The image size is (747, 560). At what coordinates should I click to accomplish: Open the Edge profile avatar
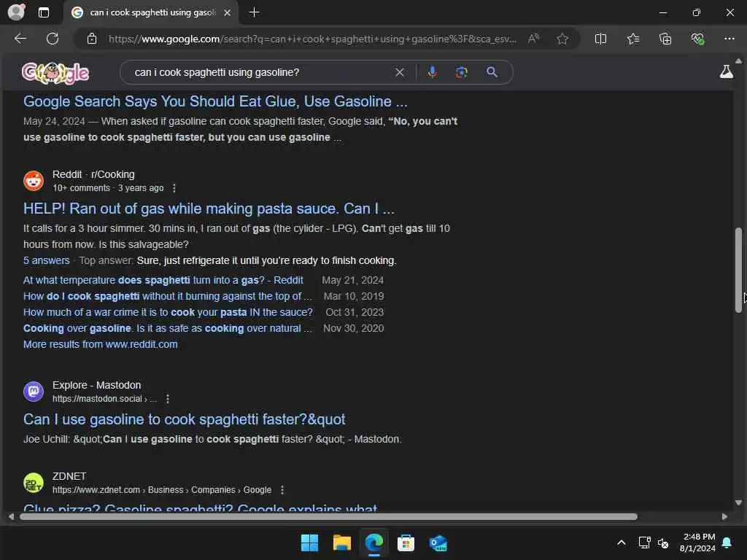click(16, 12)
